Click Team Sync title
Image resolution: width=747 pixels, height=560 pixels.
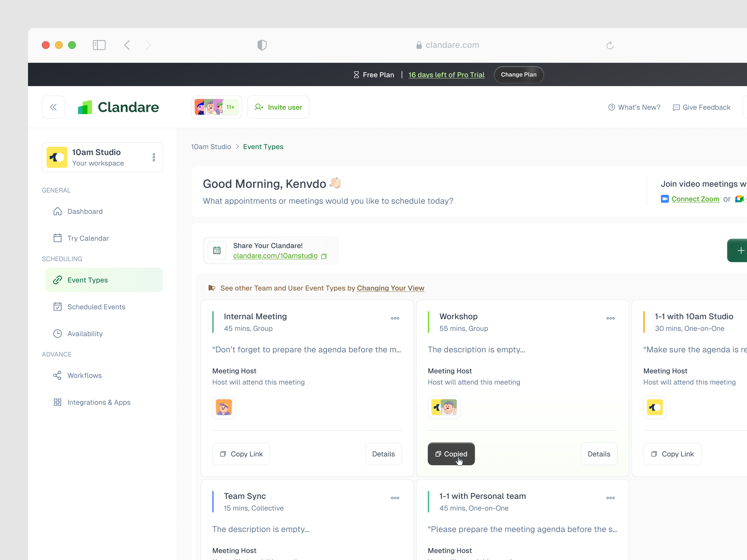[x=245, y=496]
